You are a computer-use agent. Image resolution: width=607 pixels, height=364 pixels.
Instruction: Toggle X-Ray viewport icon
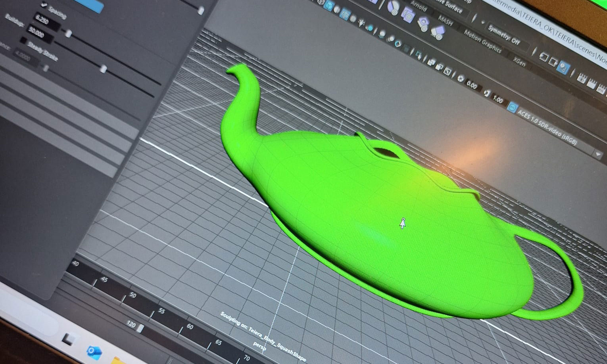tap(431, 62)
